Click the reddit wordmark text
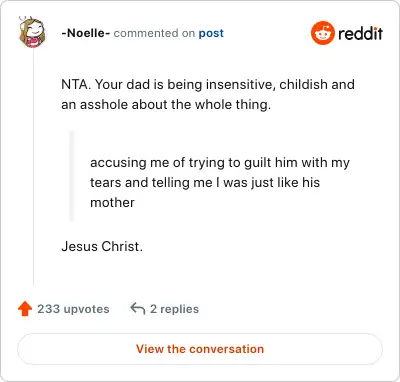The image size is (400, 382). point(360,33)
